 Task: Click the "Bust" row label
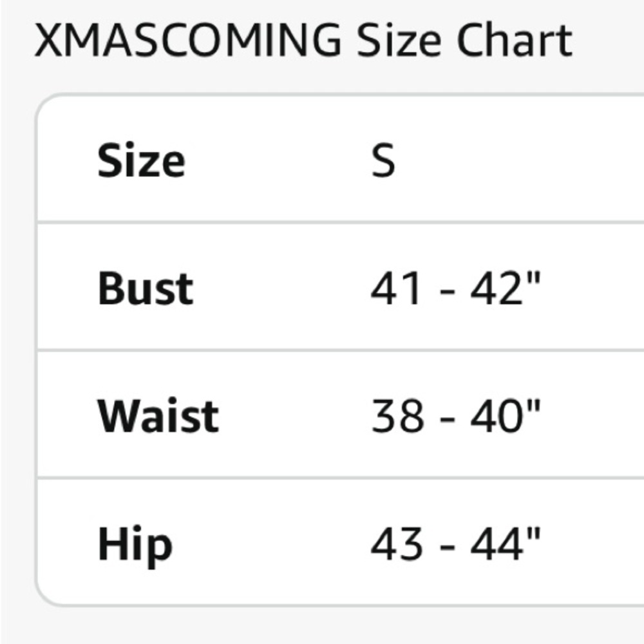point(145,289)
